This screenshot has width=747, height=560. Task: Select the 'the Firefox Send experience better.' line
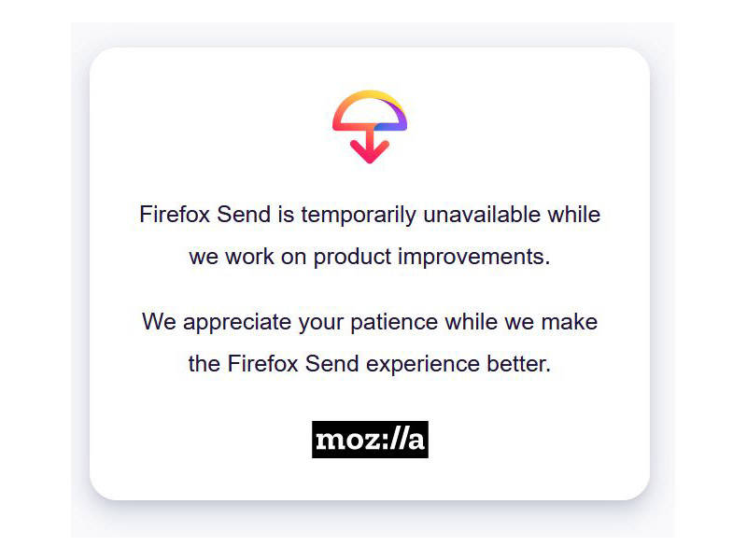[x=370, y=364]
